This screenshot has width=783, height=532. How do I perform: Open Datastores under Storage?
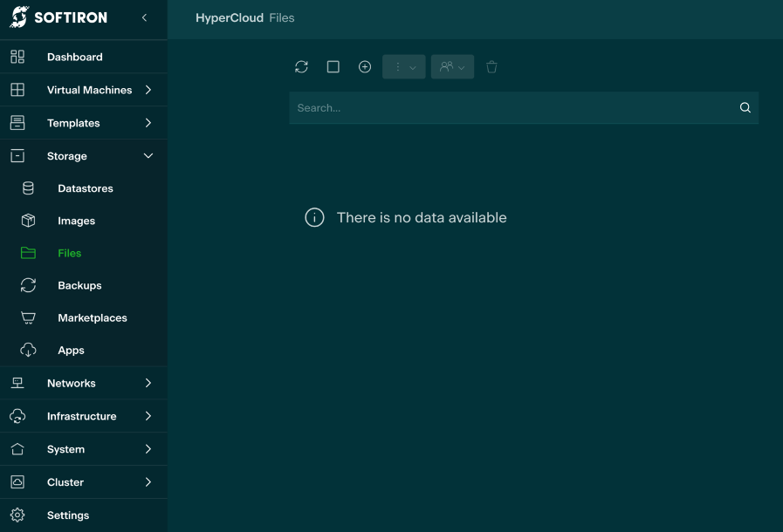point(85,188)
